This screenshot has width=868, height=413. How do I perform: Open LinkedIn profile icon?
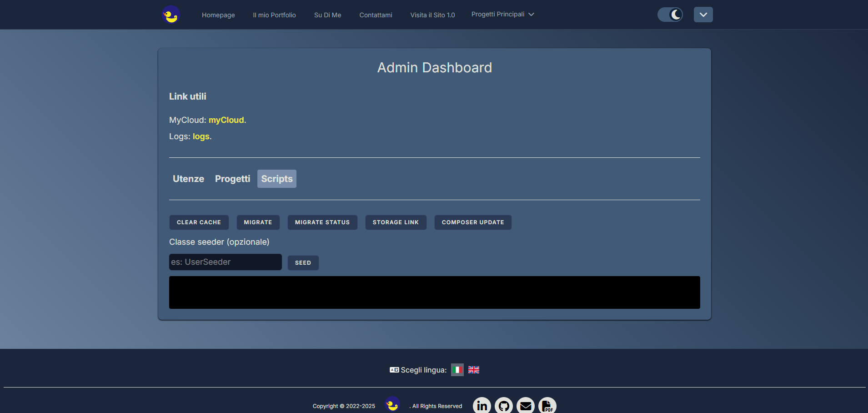tap(482, 405)
